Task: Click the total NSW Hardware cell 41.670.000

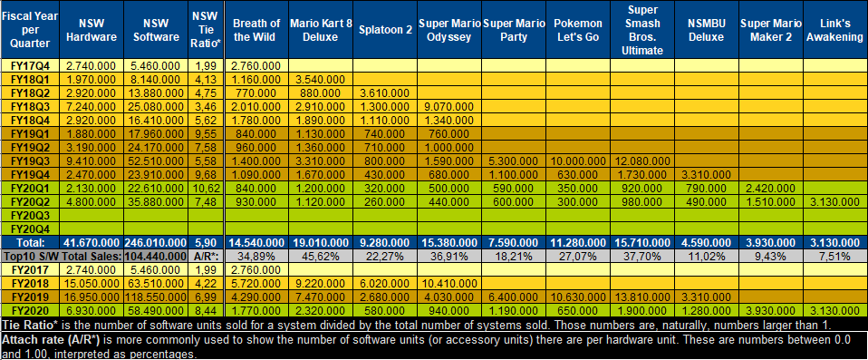Action: click(92, 243)
